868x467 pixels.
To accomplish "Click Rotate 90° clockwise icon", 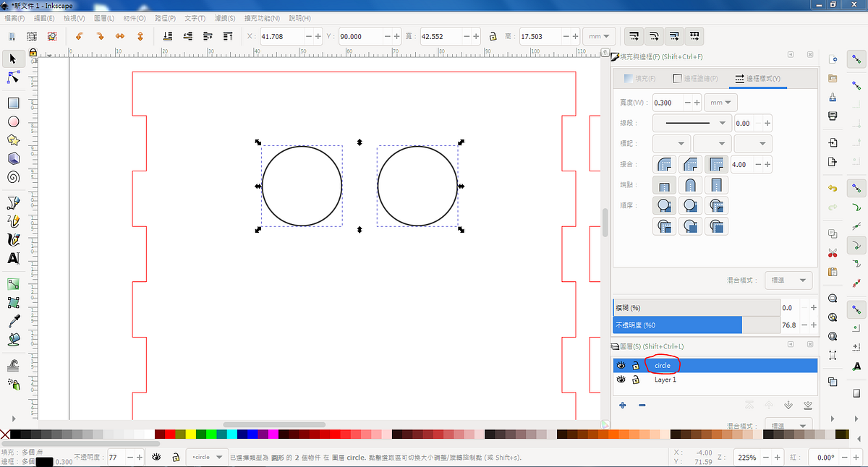I will [x=100, y=35].
